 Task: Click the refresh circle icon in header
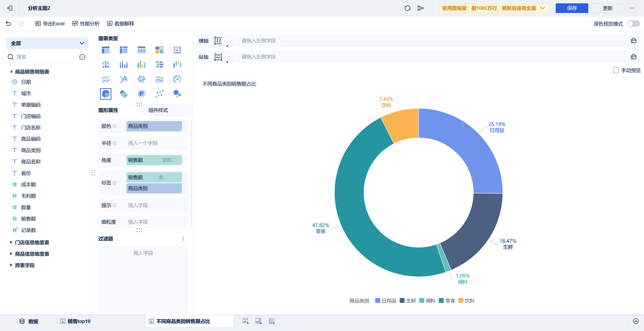[x=407, y=8]
